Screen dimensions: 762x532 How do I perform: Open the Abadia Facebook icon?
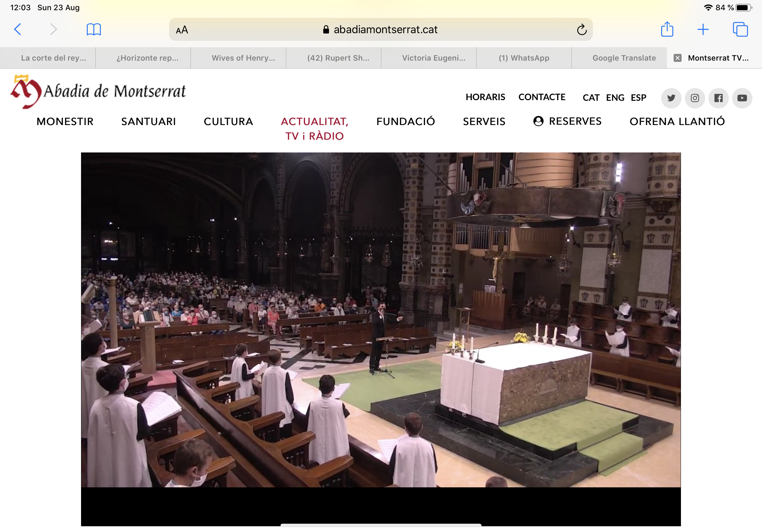tap(719, 98)
